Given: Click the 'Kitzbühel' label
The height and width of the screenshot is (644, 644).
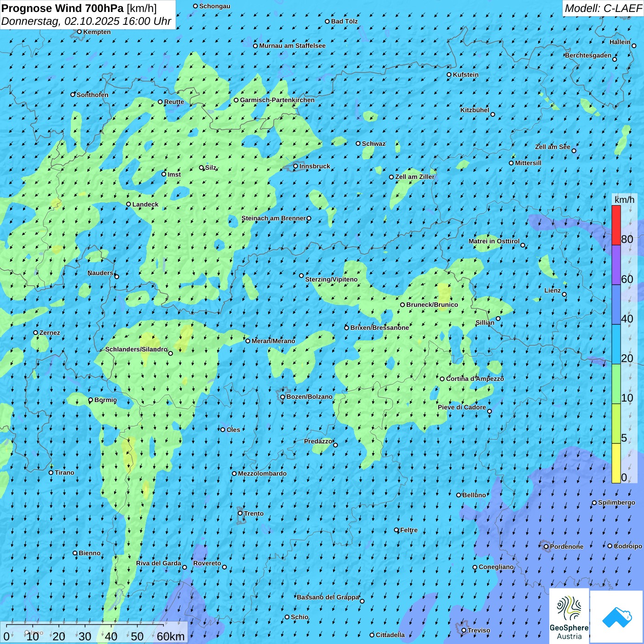Looking at the screenshot, I should (475, 110).
